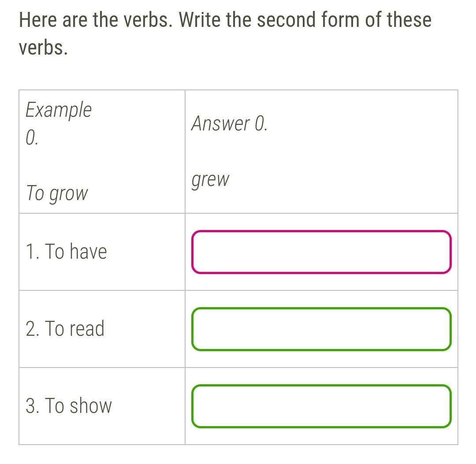Screen dimensions: 476x464
Task: Click the phrase "Here are the verbs."
Action: [96, 20]
